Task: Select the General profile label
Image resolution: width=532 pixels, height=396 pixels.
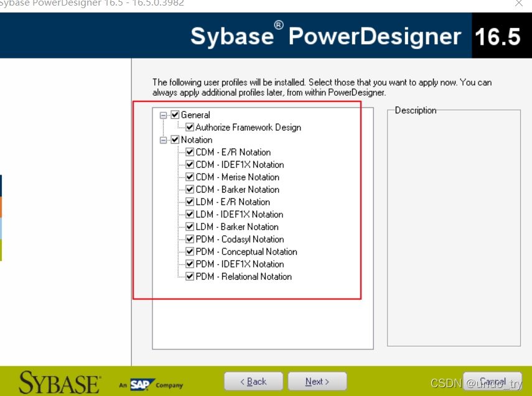Action: click(195, 115)
